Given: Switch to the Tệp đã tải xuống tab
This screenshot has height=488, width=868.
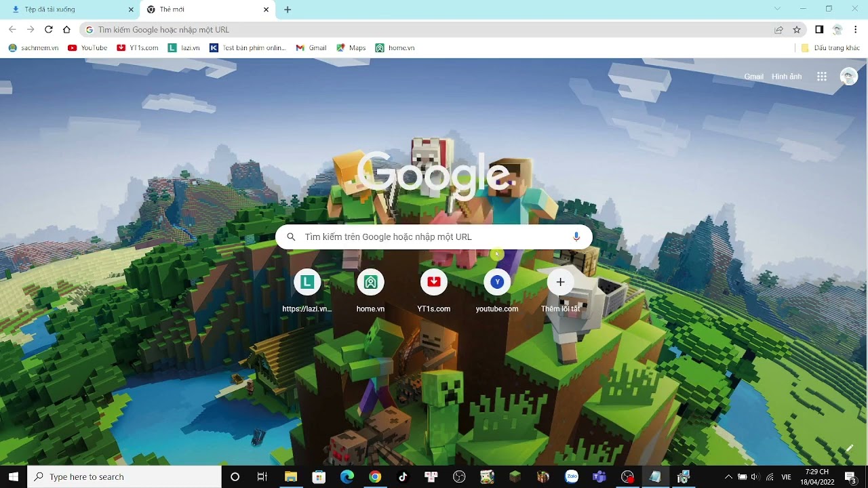Looking at the screenshot, I should 71,9.
